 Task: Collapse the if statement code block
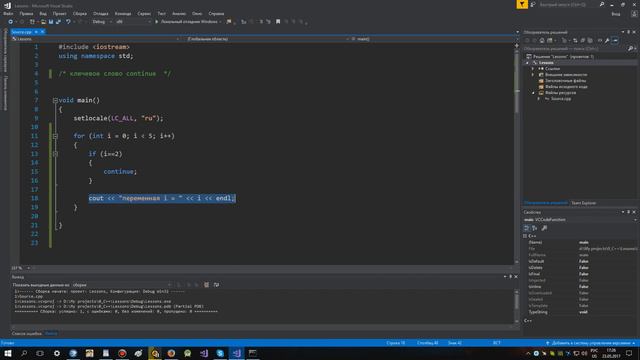(x=55, y=154)
